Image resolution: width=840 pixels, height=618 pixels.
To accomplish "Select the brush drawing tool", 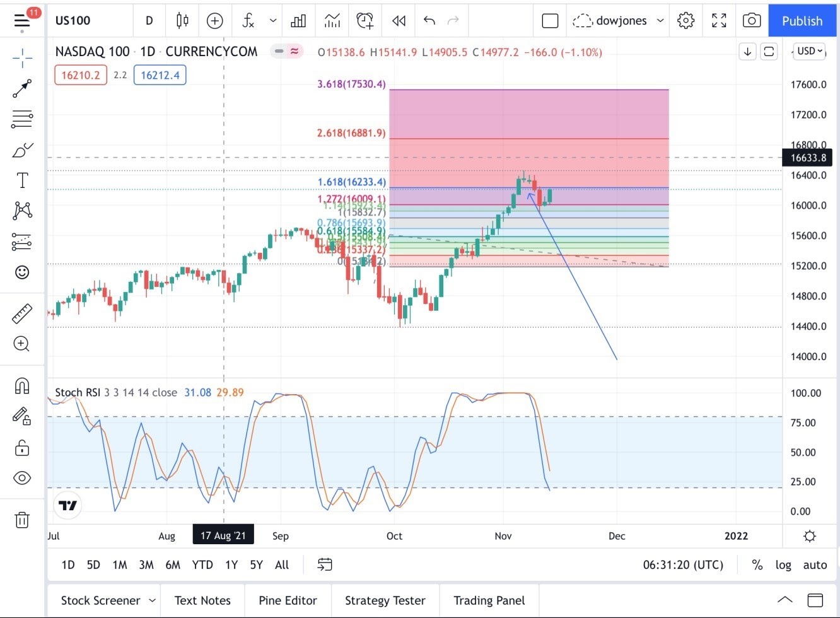I will [x=22, y=150].
